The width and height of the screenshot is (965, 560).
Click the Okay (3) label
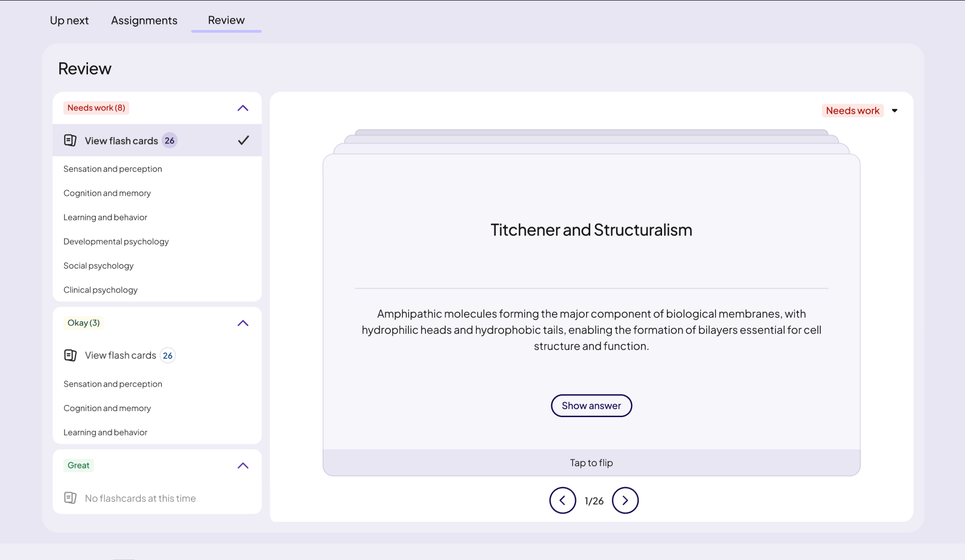click(84, 323)
